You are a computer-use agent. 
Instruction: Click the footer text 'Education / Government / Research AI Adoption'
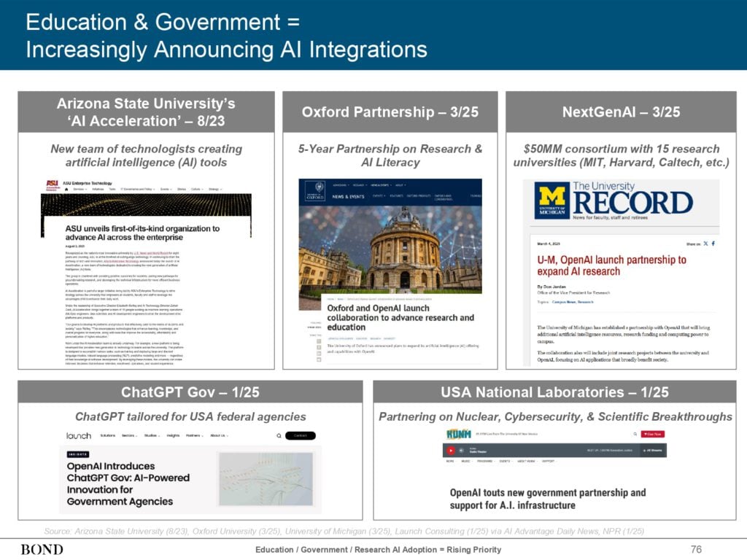click(379, 550)
